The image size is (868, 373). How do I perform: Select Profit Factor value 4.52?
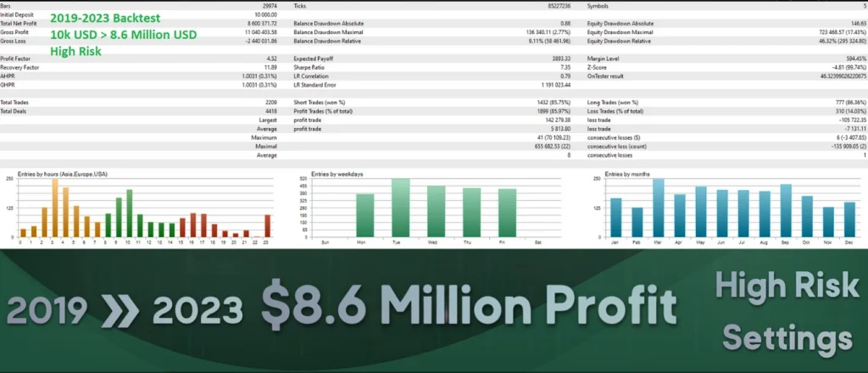(272, 58)
